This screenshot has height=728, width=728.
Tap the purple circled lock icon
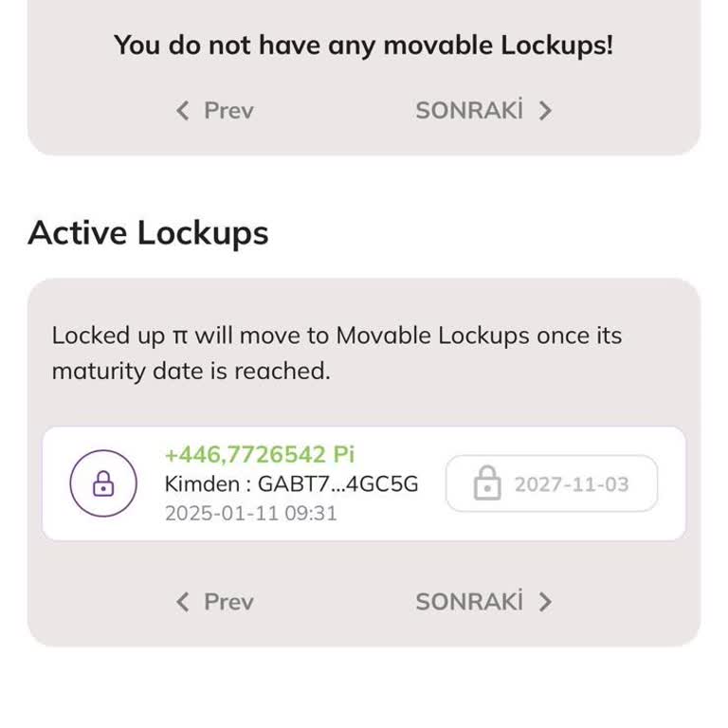[x=103, y=483]
